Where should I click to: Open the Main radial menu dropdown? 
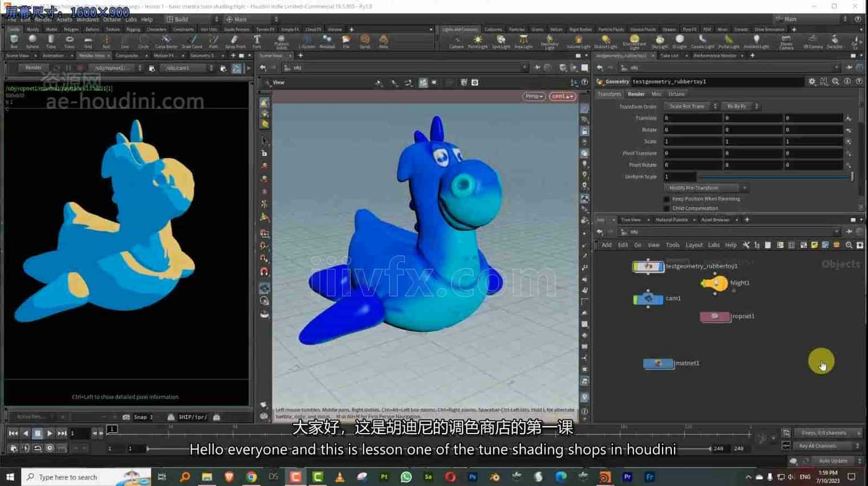click(252, 19)
